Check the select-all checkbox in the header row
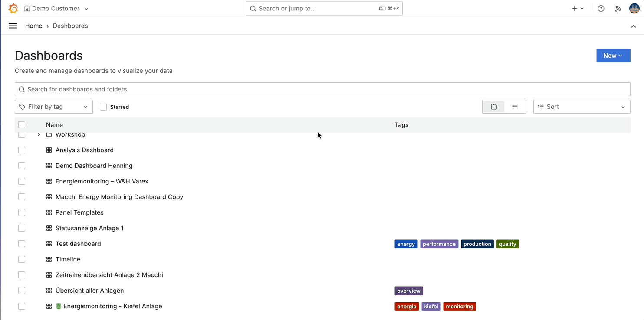The height and width of the screenshot is (320, 644). pyautogui.click(x=22, y=124)
